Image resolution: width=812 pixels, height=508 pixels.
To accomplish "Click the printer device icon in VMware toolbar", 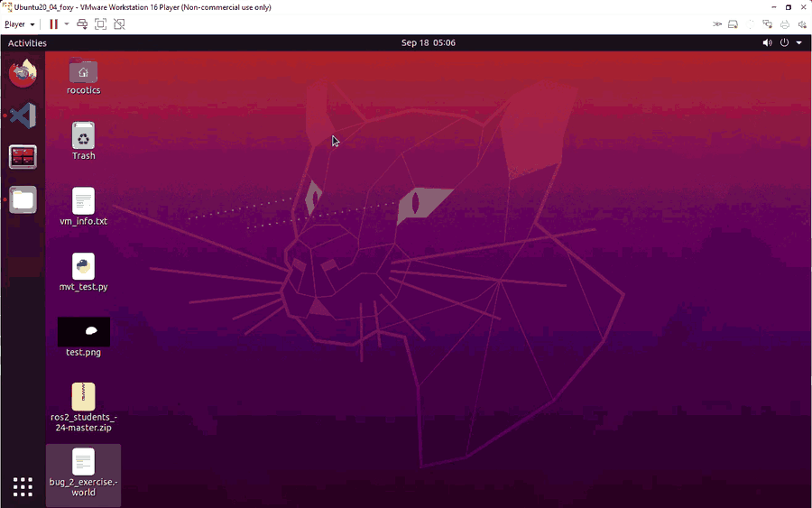I will click(785, 24).
